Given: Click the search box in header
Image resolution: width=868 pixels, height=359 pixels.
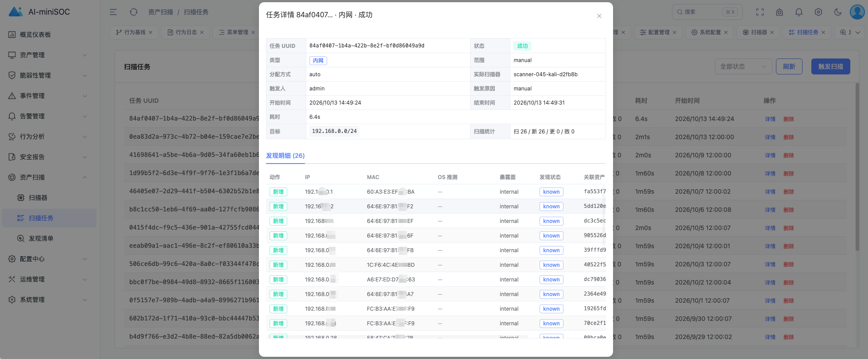Looking at the screenshot, I should pos(707,12).
